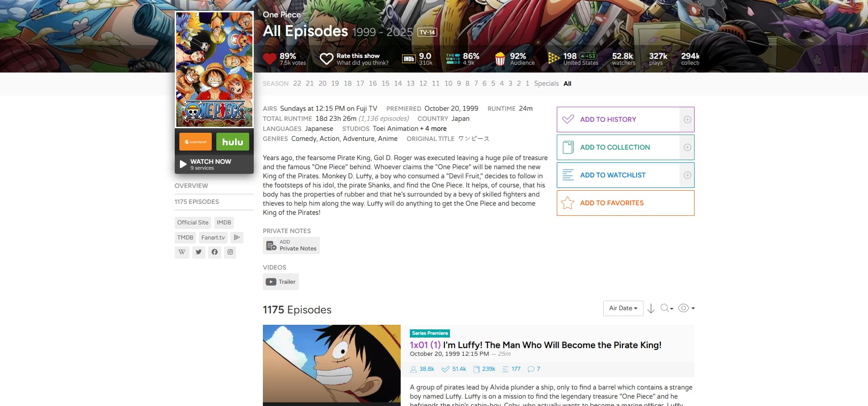Switch to season 10

coord(449,83)
